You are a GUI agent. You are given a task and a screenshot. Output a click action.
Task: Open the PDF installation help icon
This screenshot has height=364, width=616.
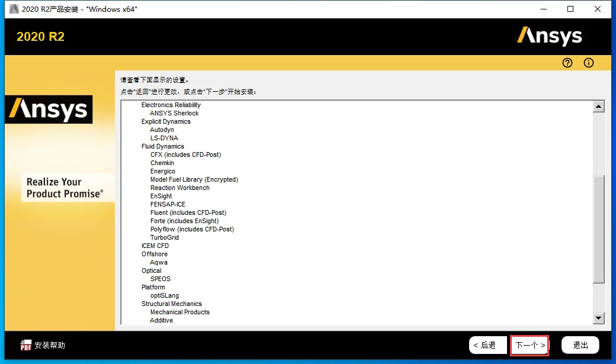point(26,345)
